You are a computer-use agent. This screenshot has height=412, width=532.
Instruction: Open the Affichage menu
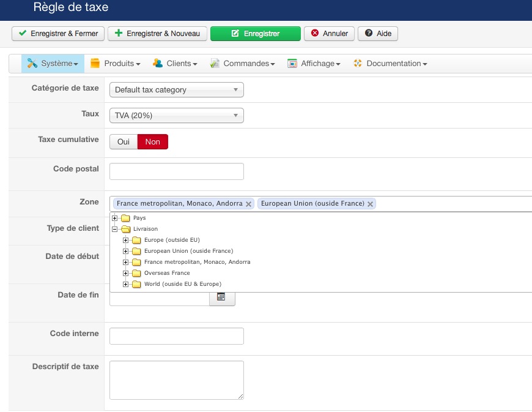(314, 64)
